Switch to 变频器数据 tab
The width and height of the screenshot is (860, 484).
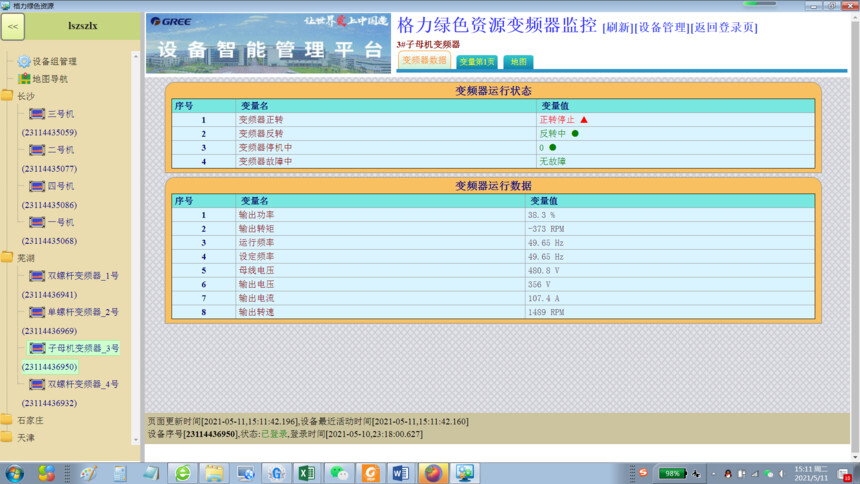click(x=424, y=60)
